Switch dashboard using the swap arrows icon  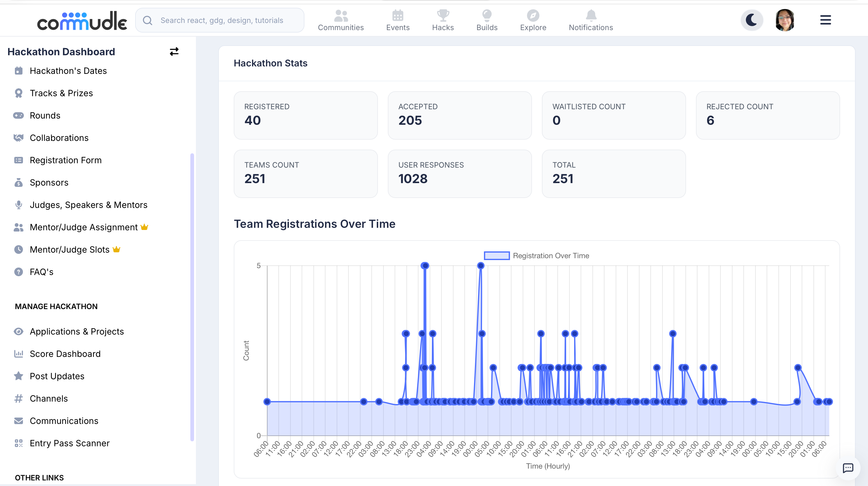174,52
